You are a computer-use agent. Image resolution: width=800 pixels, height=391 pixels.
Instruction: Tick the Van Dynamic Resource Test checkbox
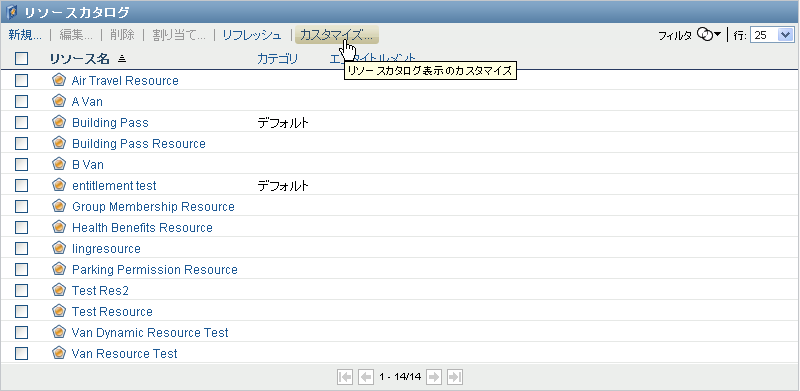pos(21,332)
